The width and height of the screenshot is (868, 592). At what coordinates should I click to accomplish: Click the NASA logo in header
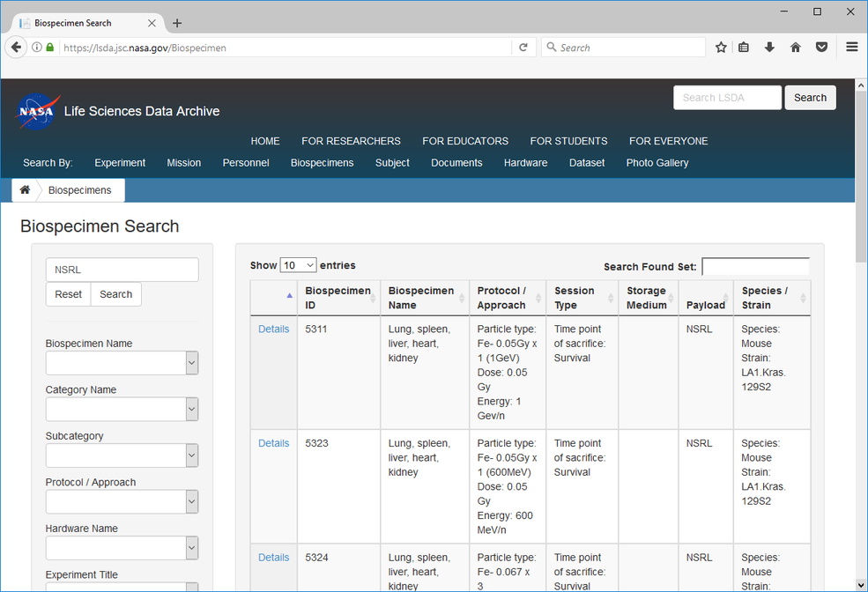pos(38,111)
